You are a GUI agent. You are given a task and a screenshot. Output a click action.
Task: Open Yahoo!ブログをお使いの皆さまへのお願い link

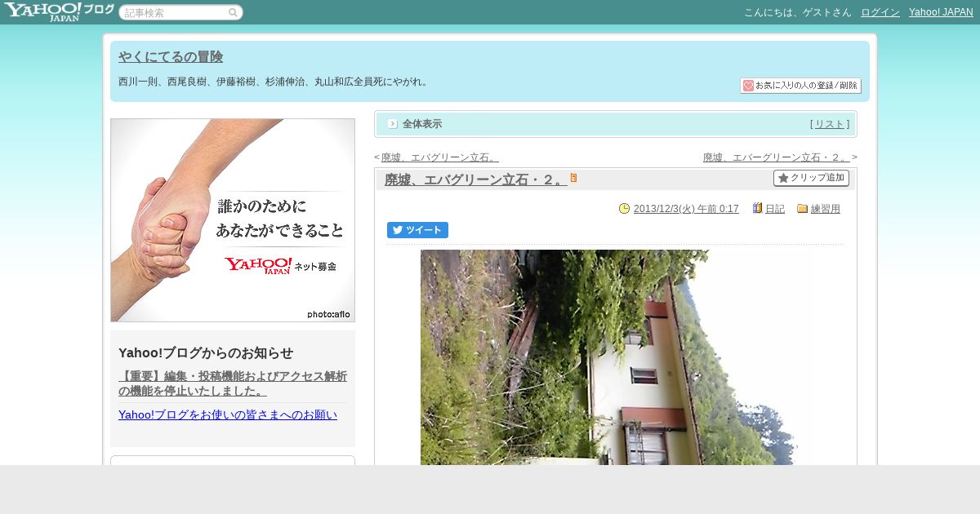(x=228, y=414)
